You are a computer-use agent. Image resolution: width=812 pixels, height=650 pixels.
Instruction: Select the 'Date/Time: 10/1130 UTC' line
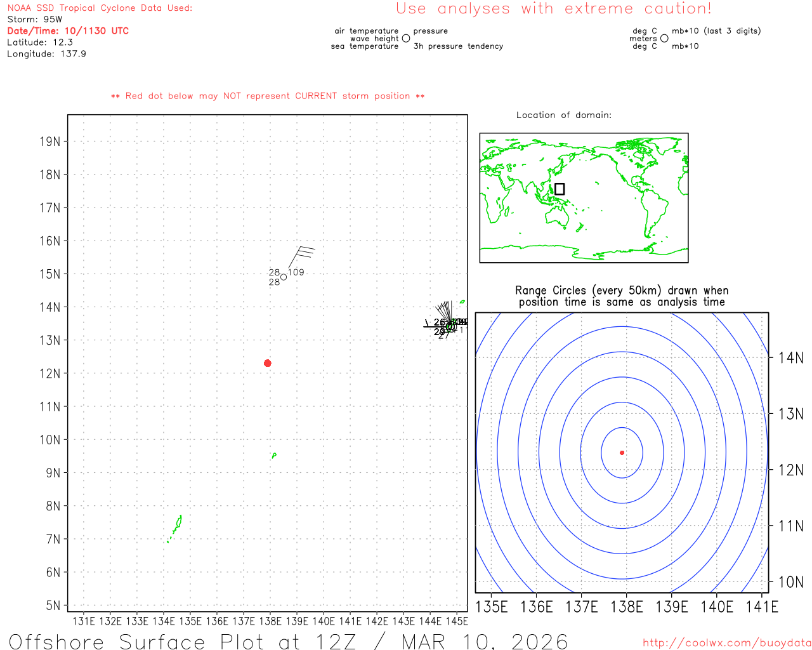click(x=68, y=31)
